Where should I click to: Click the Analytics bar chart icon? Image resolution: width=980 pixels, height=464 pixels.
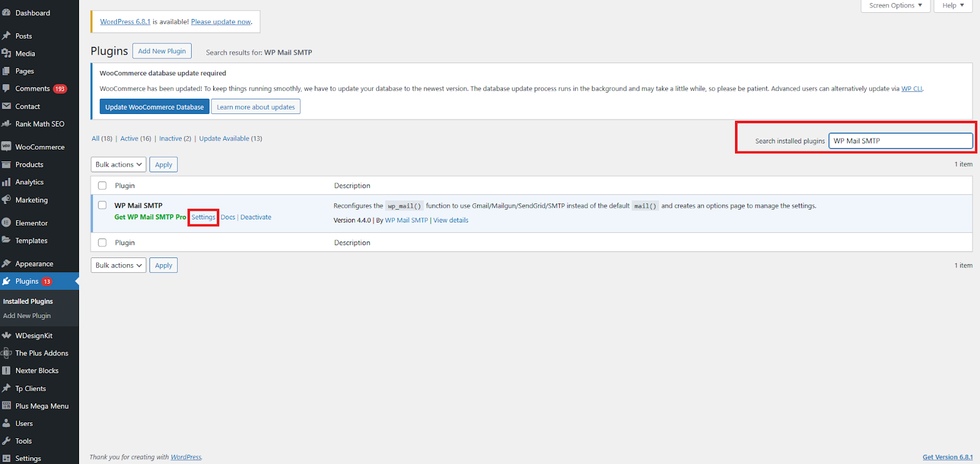[6, 182]
